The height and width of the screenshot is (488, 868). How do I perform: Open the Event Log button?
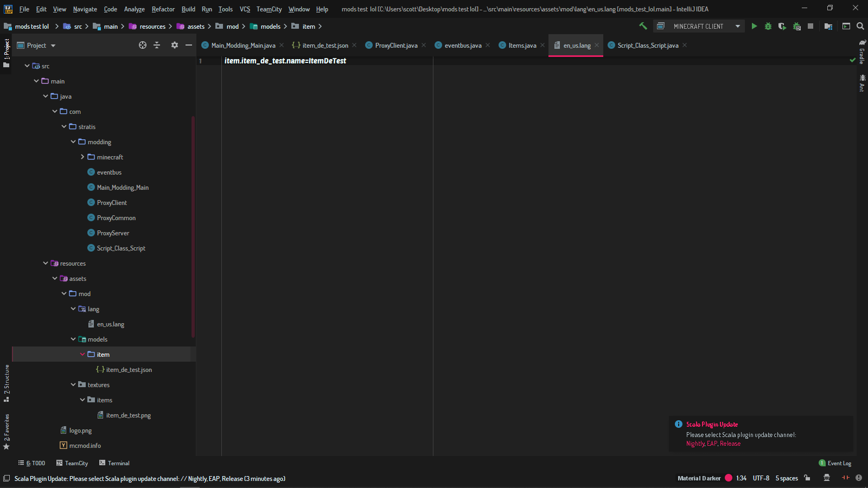click(835, 463)
